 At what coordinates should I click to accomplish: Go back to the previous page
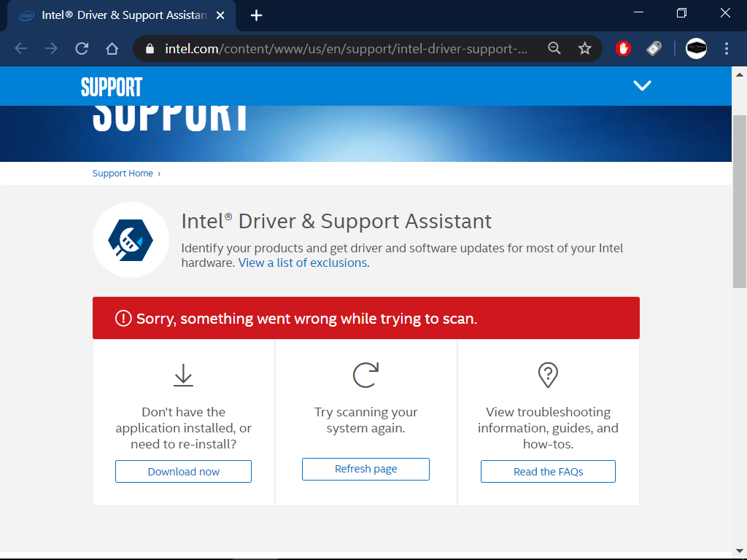[x=21, y=49]
